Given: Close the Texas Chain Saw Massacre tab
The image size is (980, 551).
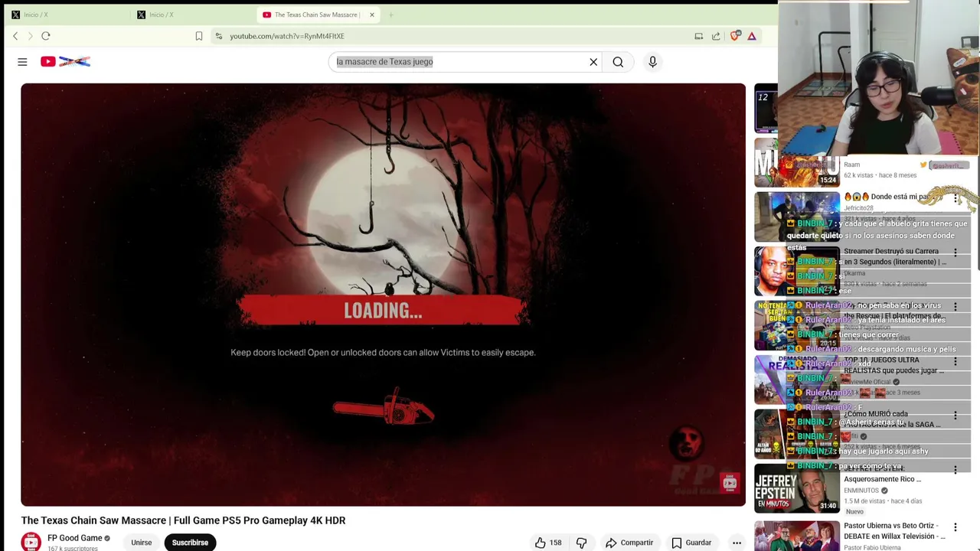Looking at the screenshot, I should pos(372,15).
